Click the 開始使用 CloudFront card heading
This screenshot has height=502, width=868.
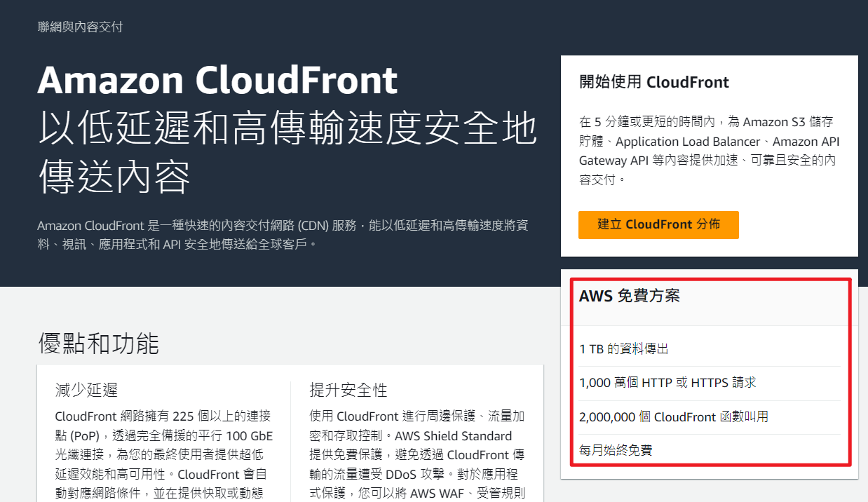tap(654, 82)
